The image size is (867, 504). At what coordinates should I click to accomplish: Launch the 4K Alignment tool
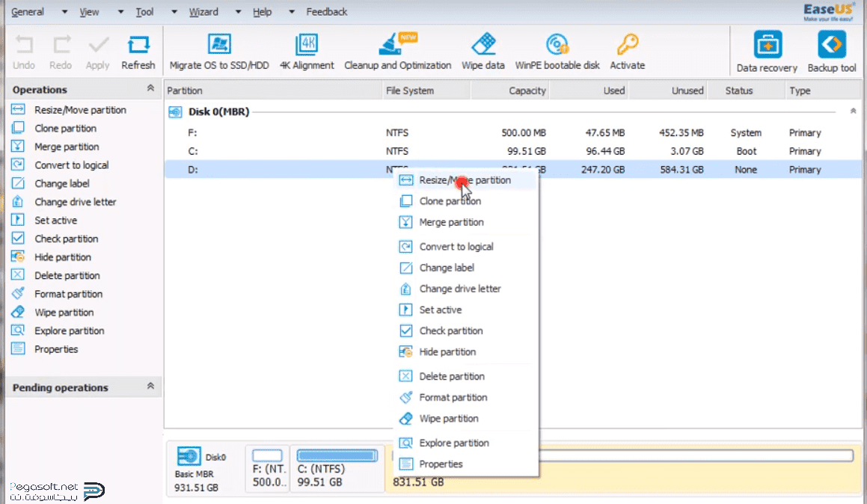(x=306, y=52)
